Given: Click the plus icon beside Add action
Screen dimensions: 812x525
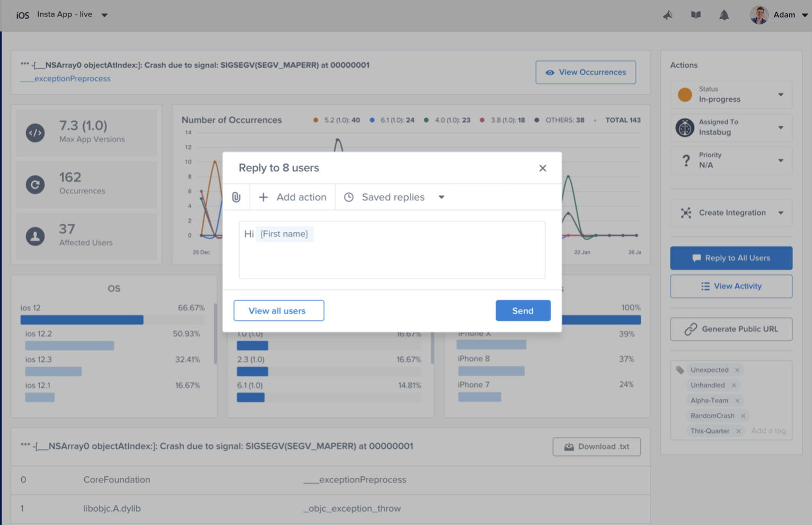Looking at the screenshot, I should click(263, 197).
